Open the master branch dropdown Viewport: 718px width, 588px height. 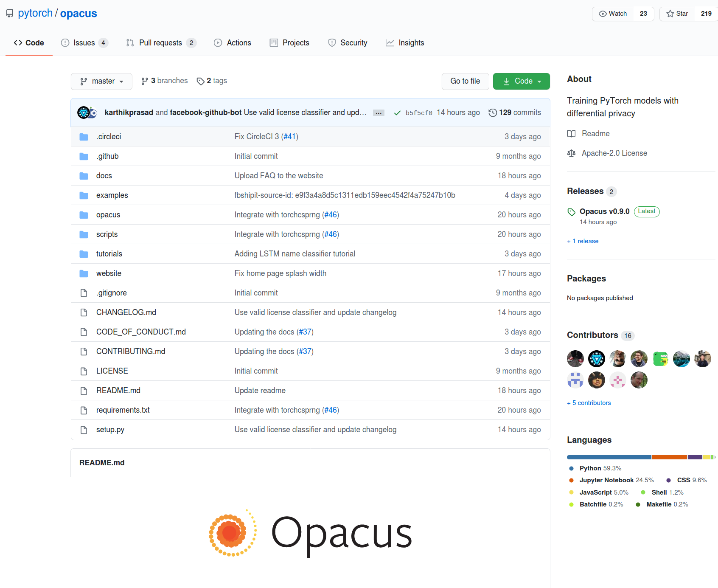pos(101,81)
